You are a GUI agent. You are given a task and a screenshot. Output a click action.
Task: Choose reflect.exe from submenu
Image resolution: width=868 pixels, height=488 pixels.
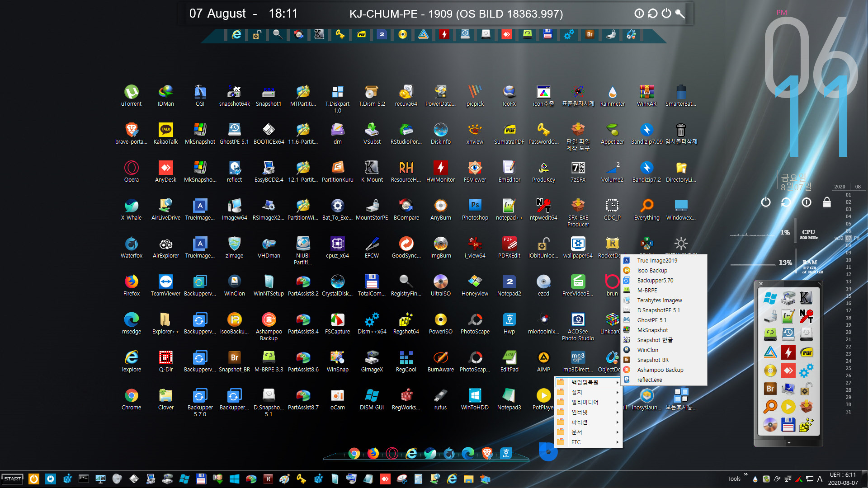coord(664,380)
